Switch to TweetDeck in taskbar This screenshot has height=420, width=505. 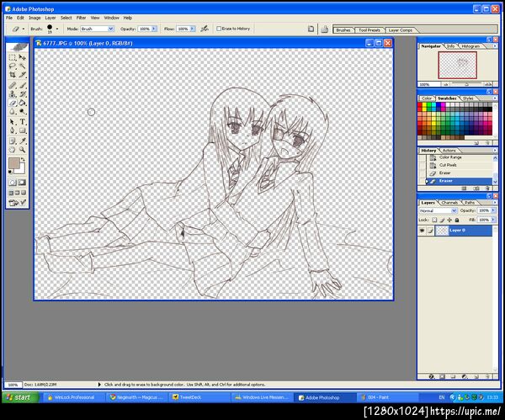pyautogui.click(x=199, y=397)
